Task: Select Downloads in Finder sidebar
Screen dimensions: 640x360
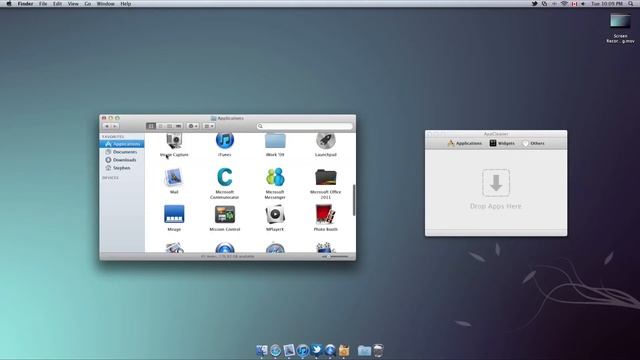Action: tap(122, 160)
